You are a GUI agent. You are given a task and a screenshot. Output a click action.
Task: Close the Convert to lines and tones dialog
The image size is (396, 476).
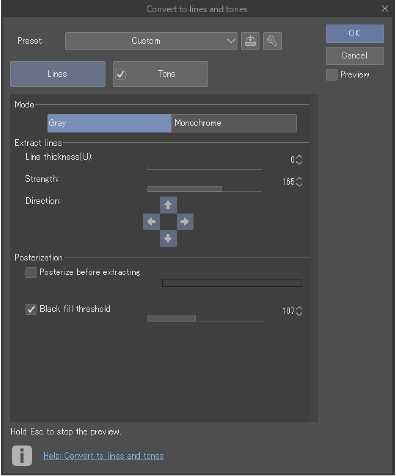pyautogui.click(x=385, y=9)
